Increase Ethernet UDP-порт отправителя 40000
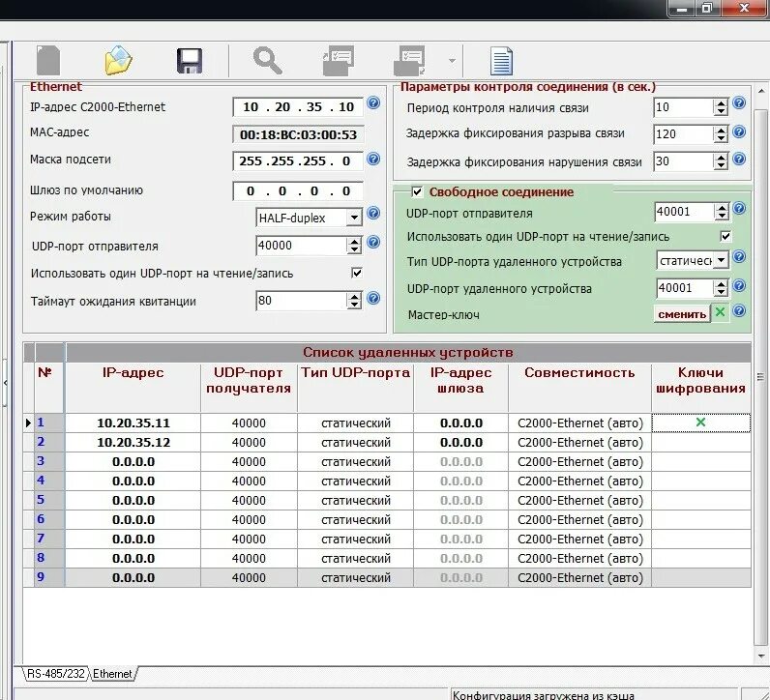The image size is (770, 700). 354,241
